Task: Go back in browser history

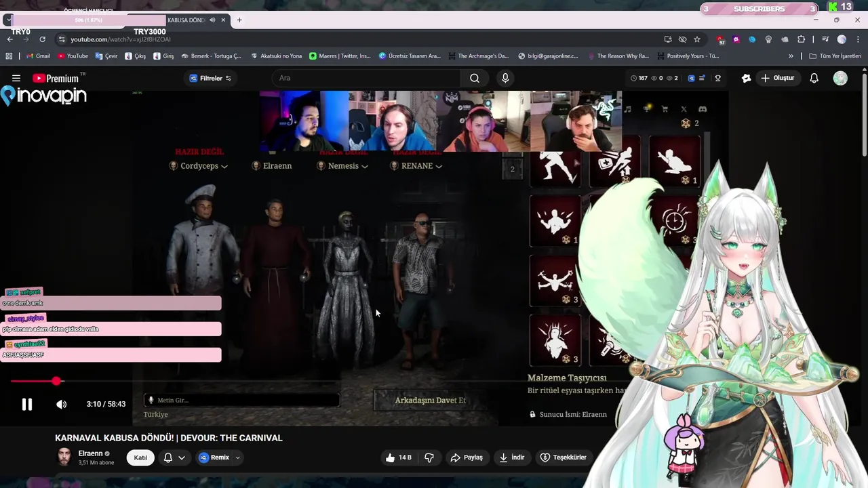Action: 9,39
